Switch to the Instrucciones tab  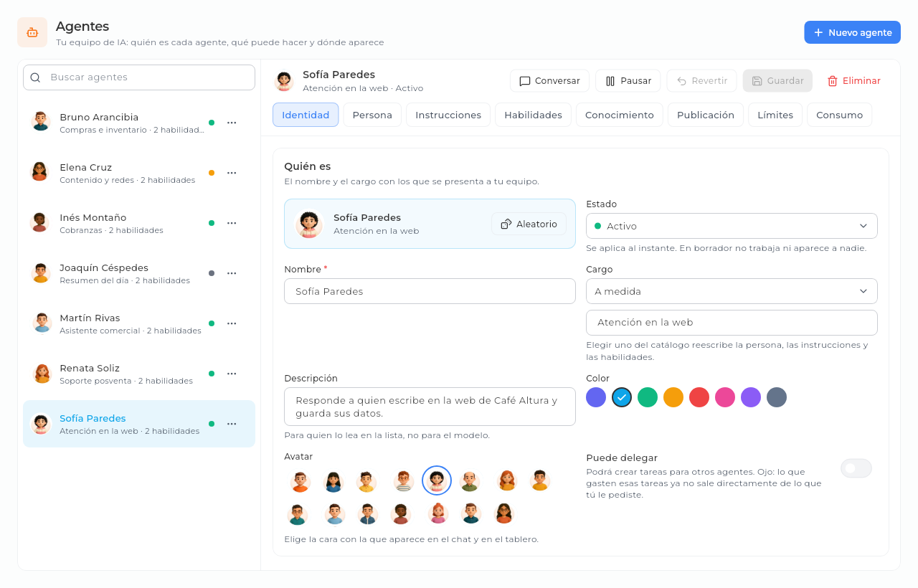click(x=448, y=115)
